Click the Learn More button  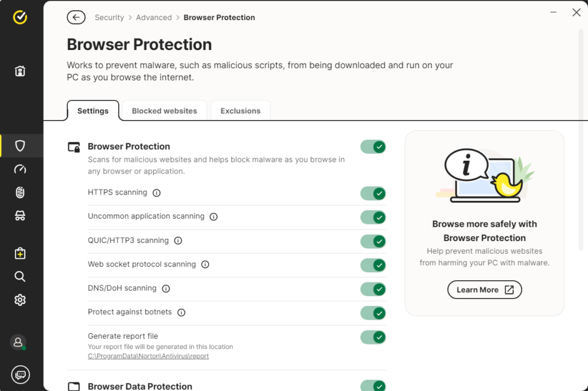click(x=484, y=290)
